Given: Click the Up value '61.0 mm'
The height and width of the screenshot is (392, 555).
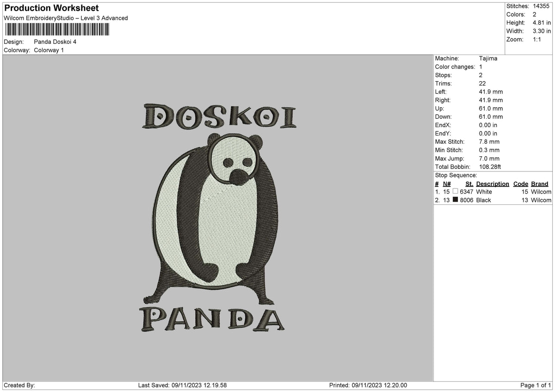Looking at the screenshot, I should click(491, 109).
